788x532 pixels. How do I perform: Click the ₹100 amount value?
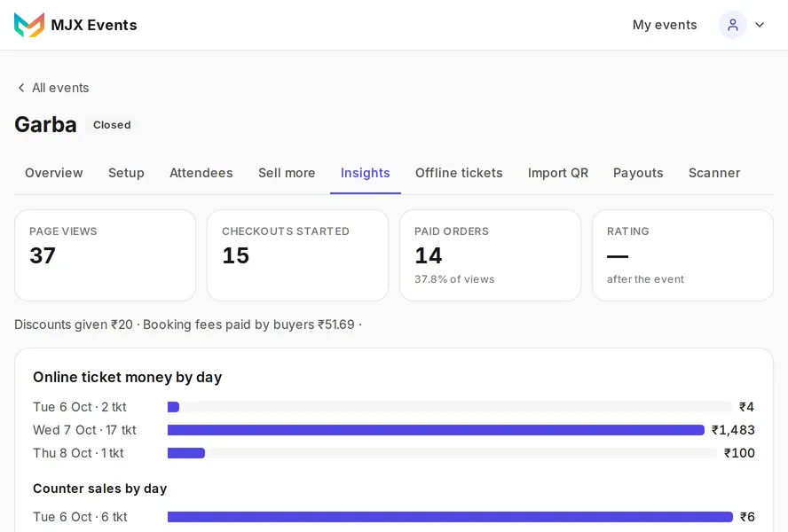[x=739, y=453]
